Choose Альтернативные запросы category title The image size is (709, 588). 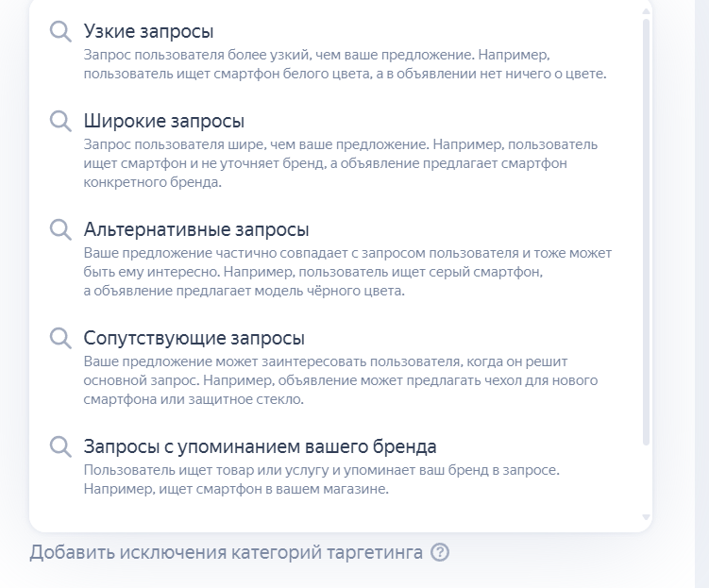196,229
